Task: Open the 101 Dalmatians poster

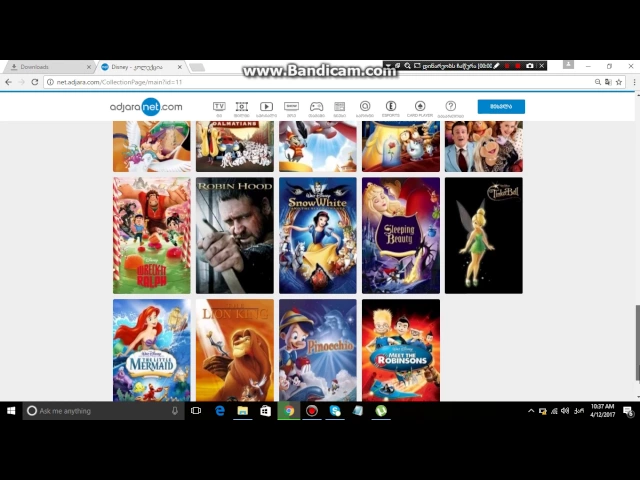Action: click(235, 146)
